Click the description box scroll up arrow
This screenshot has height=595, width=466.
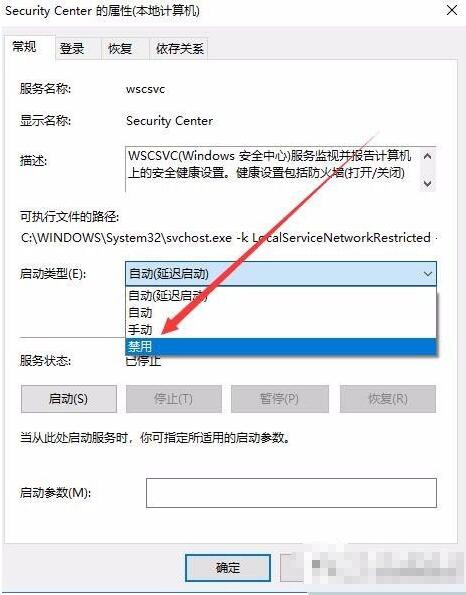pos(428,156)
